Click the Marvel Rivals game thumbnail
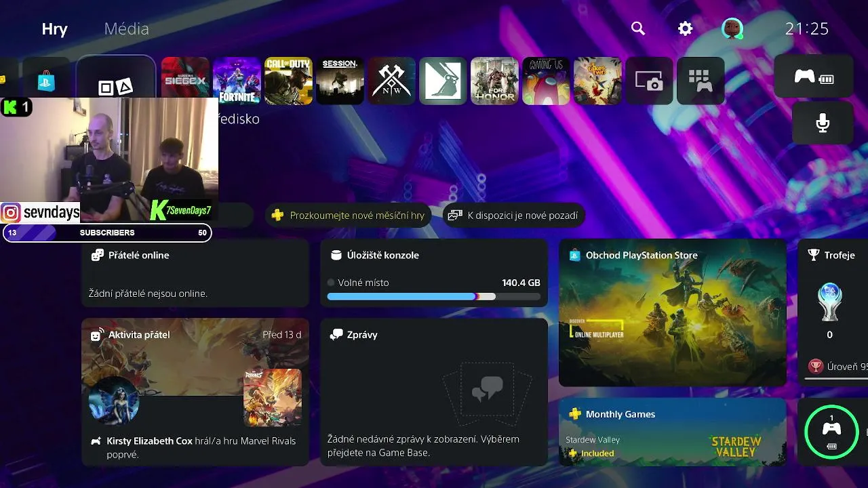This screenshot has width=868, height=488. (273, 397)
